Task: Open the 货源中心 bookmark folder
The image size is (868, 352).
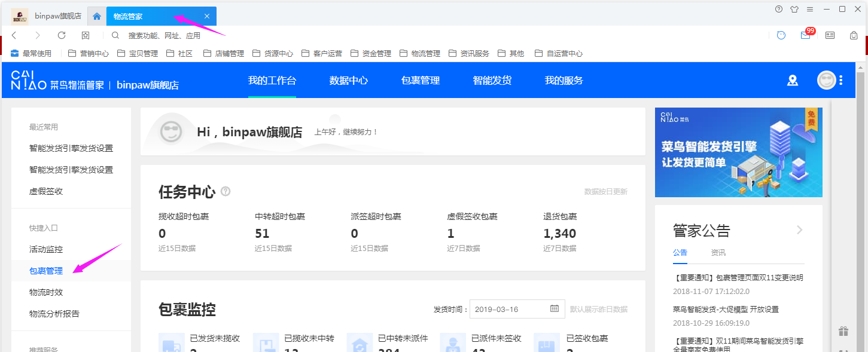Action: point(273,53)
